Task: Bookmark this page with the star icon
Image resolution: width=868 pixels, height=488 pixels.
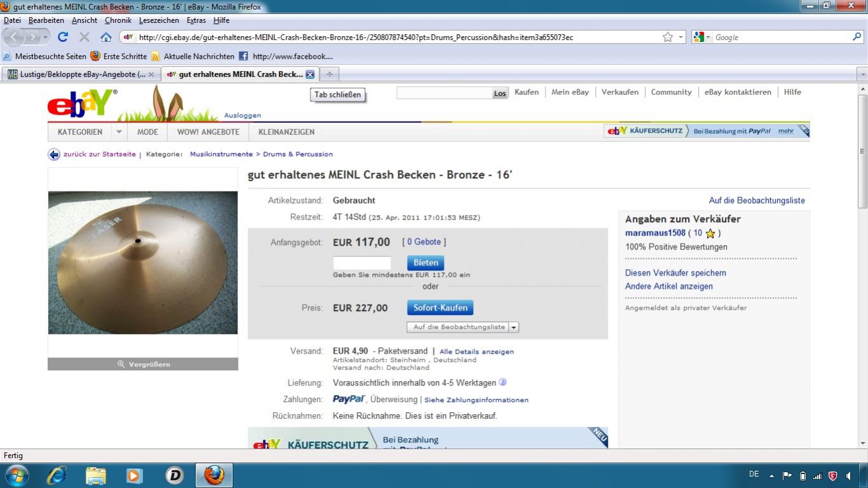Action: 667,37
